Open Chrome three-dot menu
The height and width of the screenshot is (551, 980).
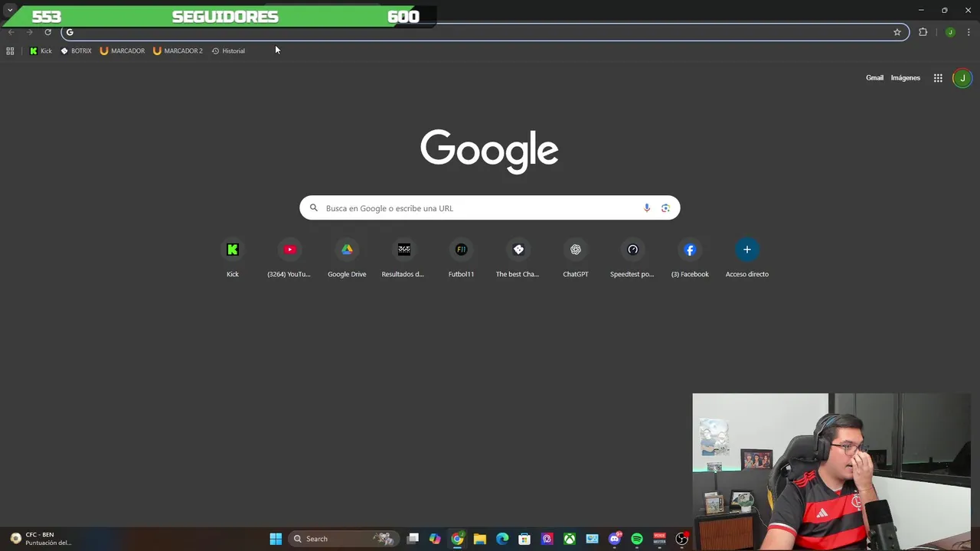(x=969, y=32)
